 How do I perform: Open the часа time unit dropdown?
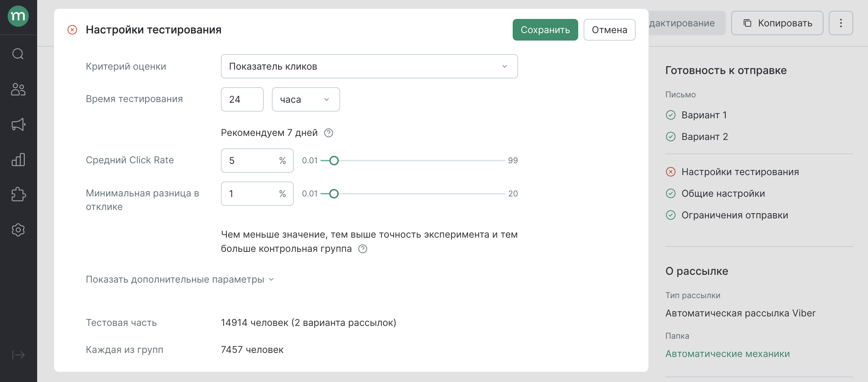click(x=306, y=99)
